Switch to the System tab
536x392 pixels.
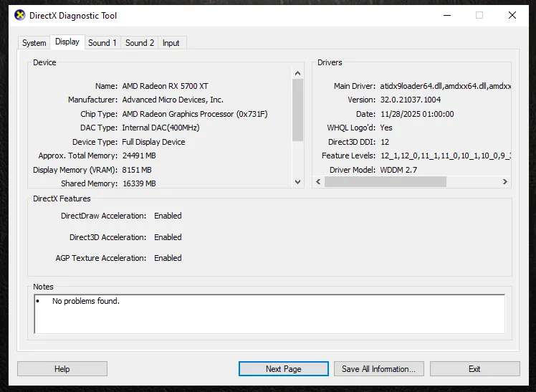pyautogui.click(x=34, y=43)
